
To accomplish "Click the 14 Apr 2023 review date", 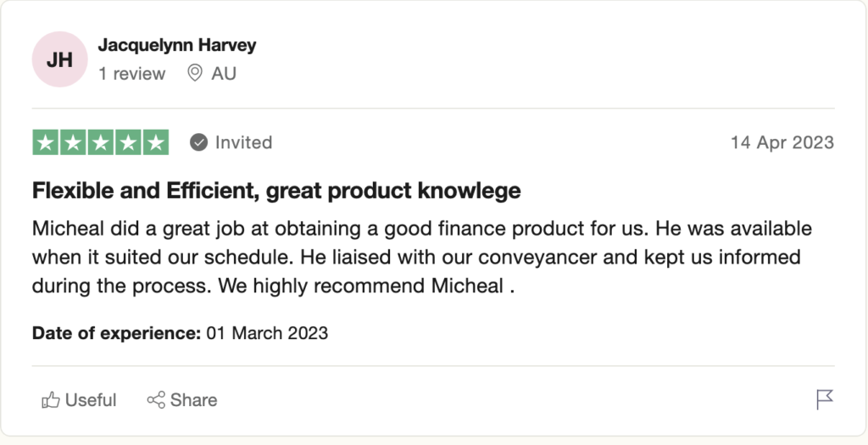I will pos(782,142).
